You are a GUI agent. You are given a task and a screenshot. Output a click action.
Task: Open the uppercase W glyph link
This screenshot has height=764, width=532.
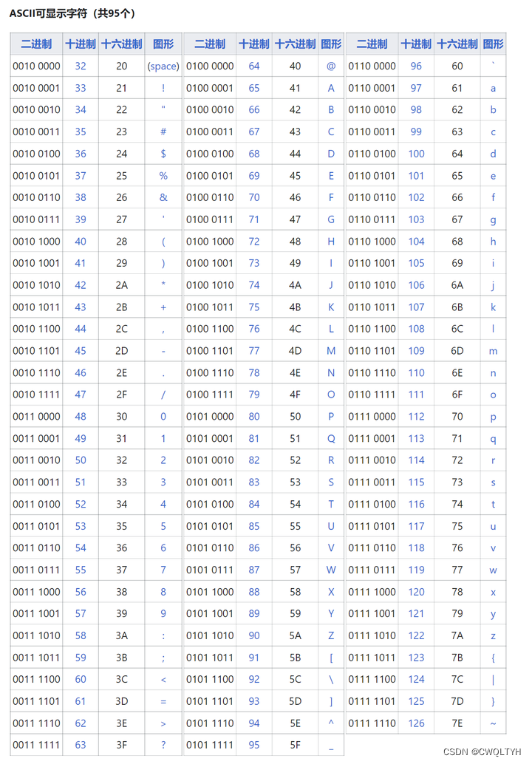(x=331, y=570)
